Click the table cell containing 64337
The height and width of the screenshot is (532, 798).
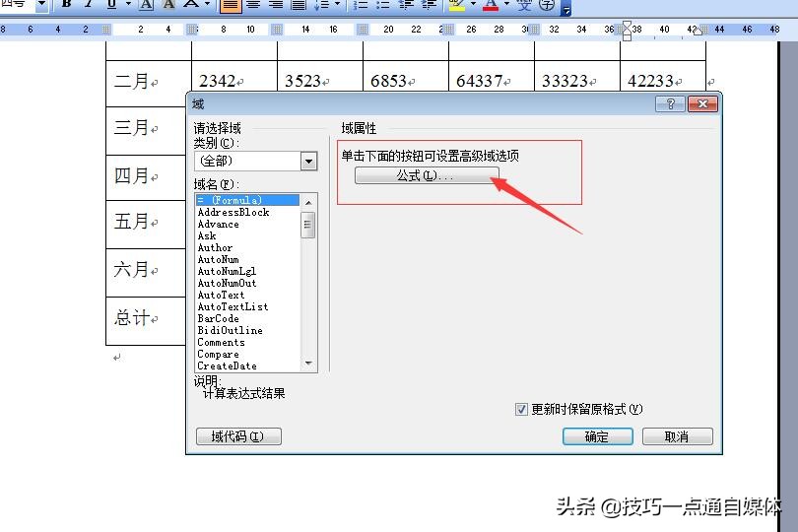[x=492, y=77]
